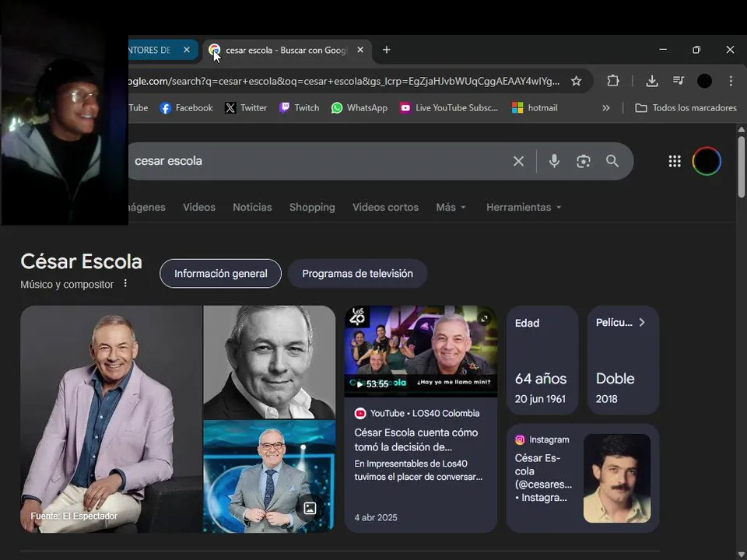This screenshot has height=560, width=747.
Task: Select the 'Información general' chip
Action: (220, 273)
